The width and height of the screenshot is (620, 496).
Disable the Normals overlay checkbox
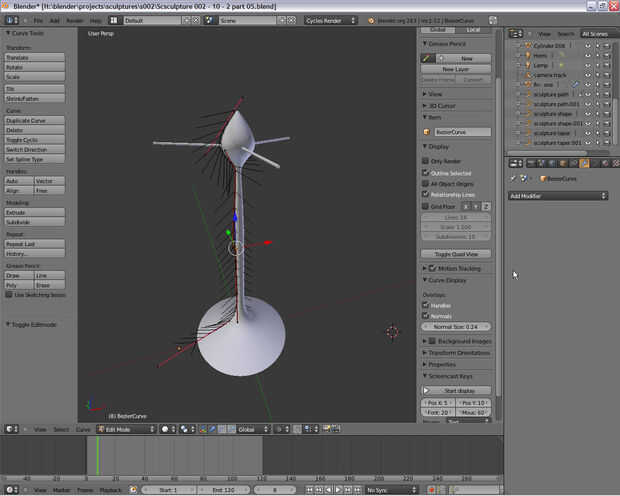426,316
